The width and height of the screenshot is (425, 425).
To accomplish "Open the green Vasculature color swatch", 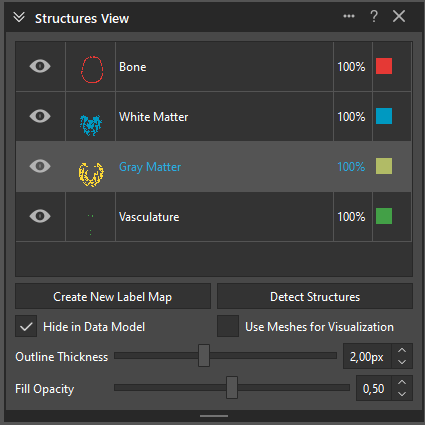I will click(384, 216).
